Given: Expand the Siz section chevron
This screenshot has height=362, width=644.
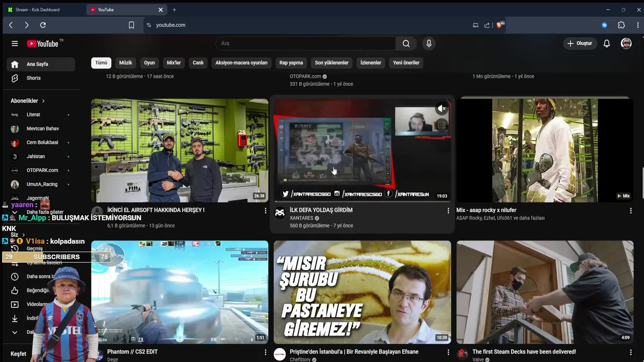Looking at the screenshot, I should point(23,235).
